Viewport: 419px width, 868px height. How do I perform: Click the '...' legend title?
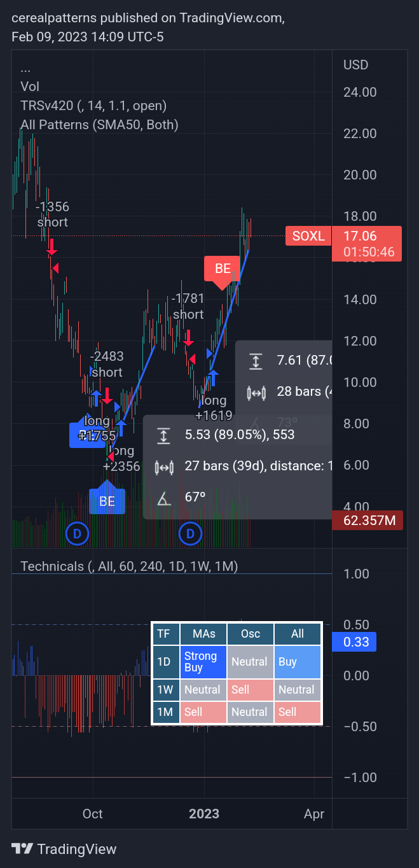25,68
